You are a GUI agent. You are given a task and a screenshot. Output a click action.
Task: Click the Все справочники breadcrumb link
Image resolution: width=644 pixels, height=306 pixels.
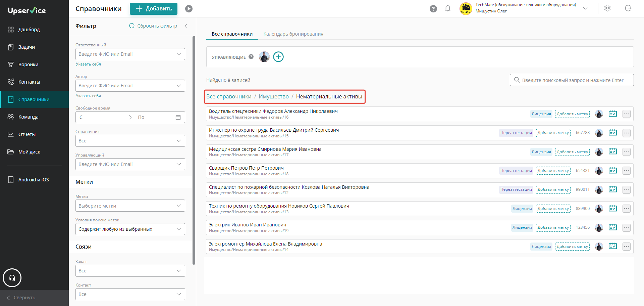229,97
